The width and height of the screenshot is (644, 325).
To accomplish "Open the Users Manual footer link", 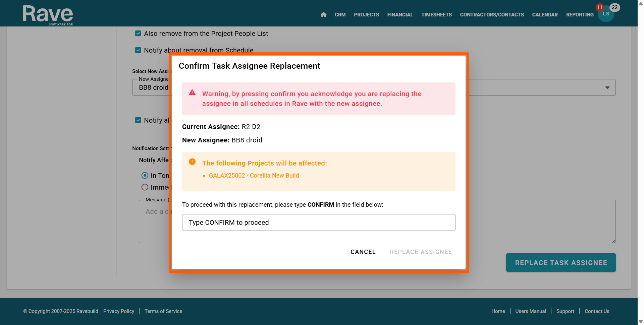I will pos(530,311).
